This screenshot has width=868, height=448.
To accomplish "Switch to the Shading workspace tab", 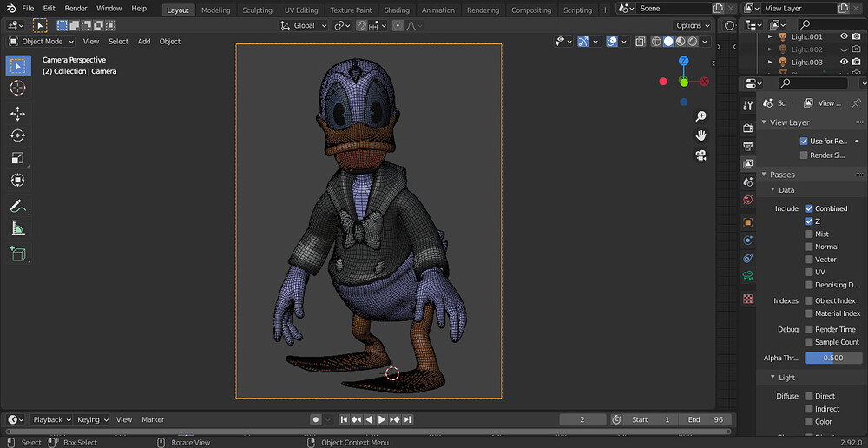I will click(x=397, y=10).
